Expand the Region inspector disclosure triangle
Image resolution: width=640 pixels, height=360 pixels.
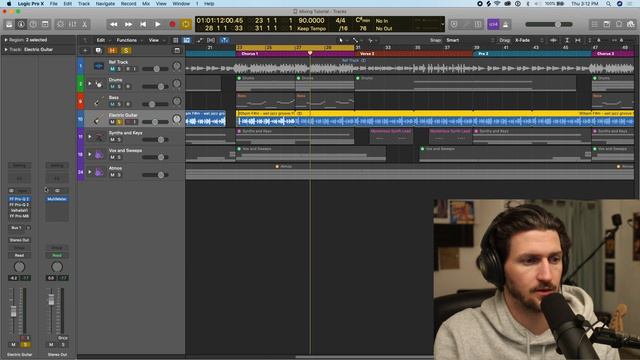[x=6, y=40]
